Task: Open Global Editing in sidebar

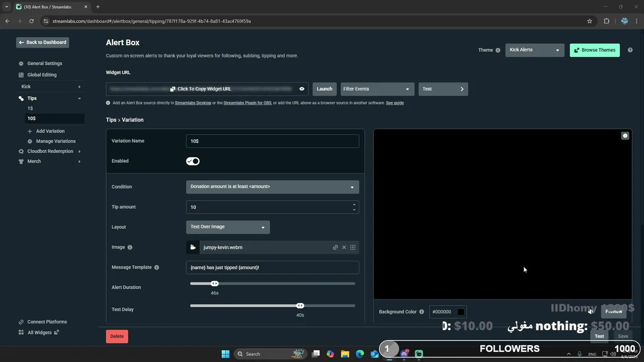Action: point(42,75)
